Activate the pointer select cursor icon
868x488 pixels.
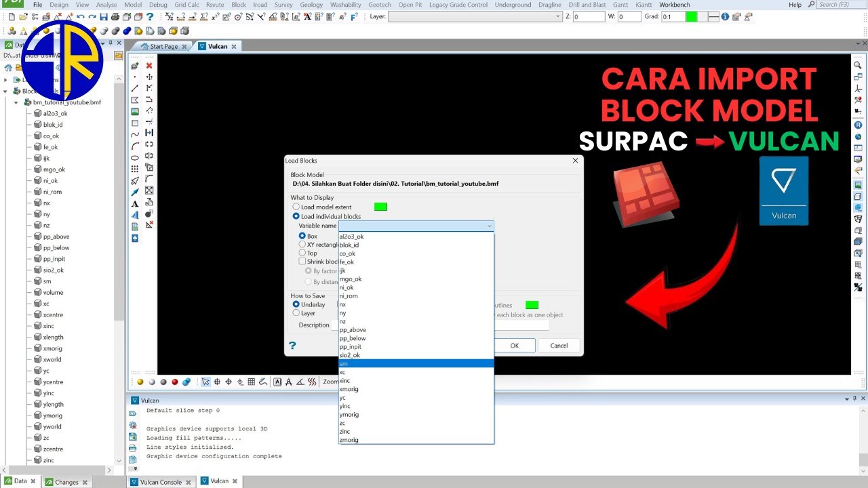pyautogui.click(x=205, y=382)
